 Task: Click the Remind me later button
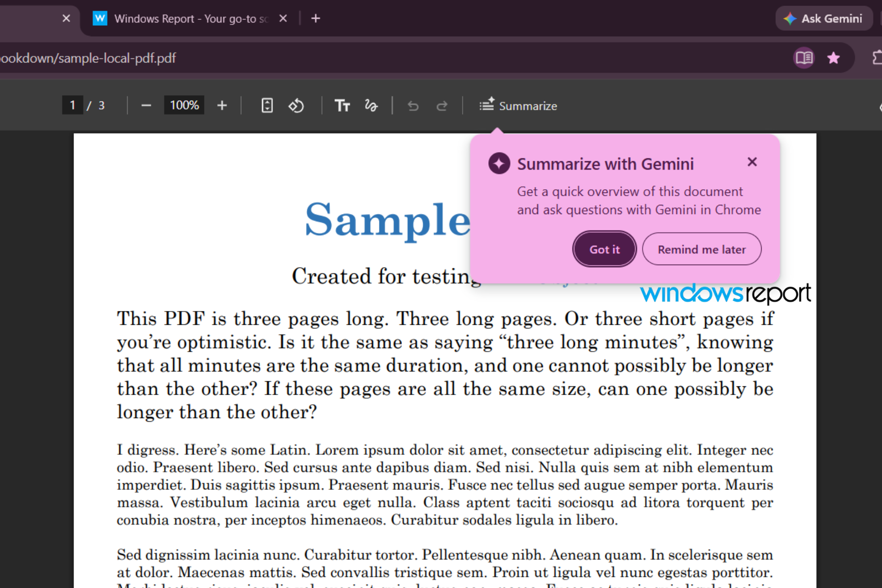tap(701, 249)
